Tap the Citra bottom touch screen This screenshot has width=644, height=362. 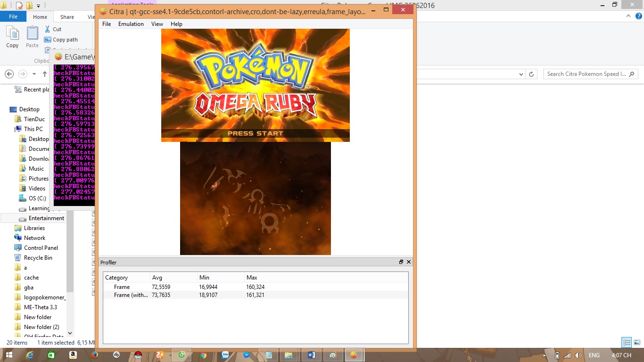coord(256,198)
